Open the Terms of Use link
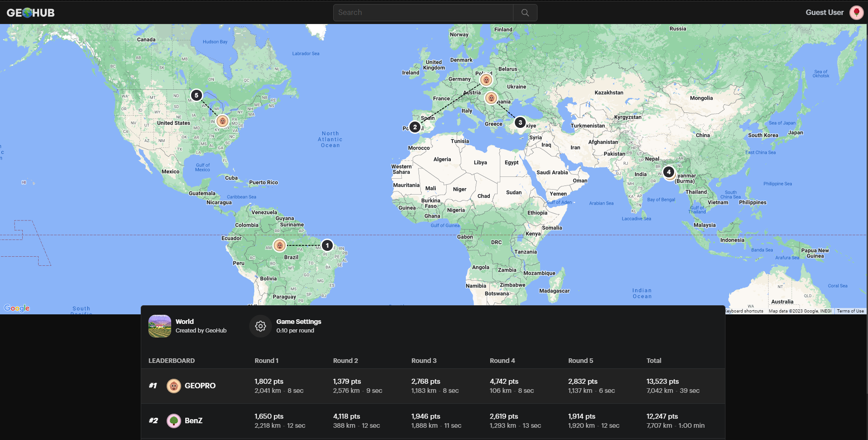Image resolution: width=868 pixels, height=440 pixels. pos(850,311)
